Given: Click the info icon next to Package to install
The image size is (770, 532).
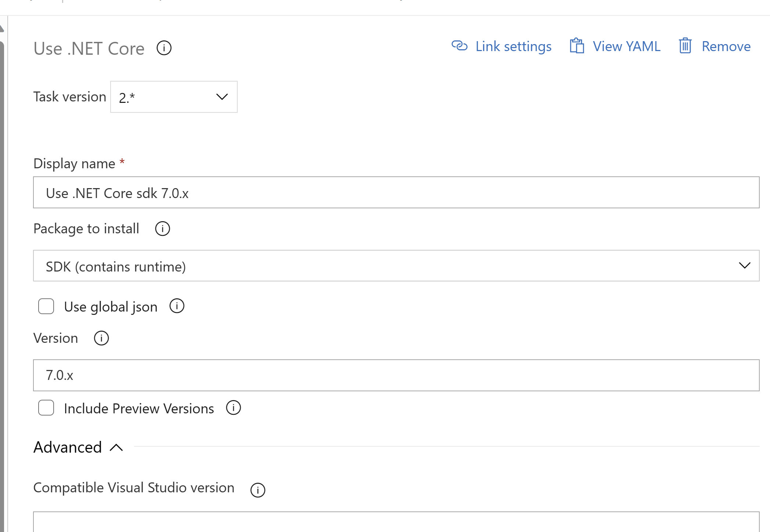Looking at the screenshot, I should point(163,229).
